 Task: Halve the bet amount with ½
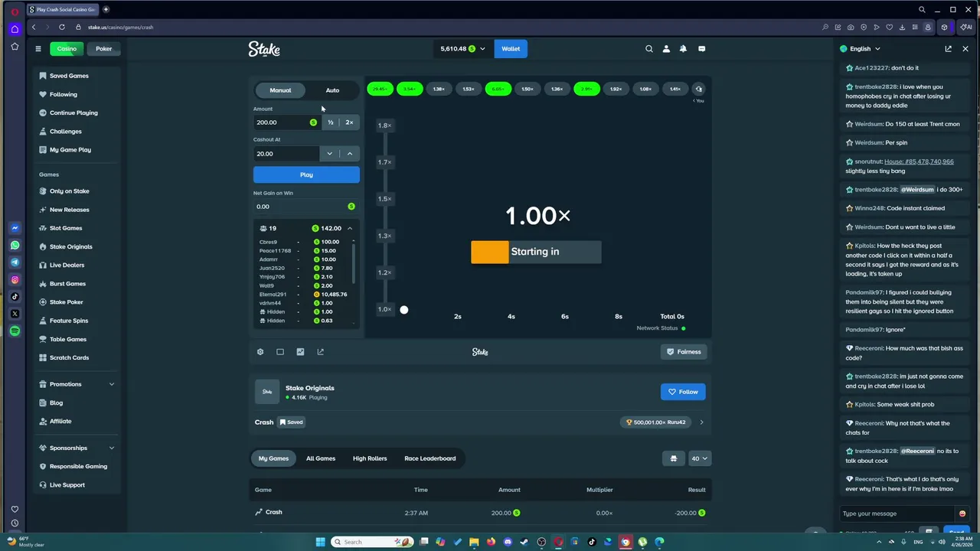331,122
